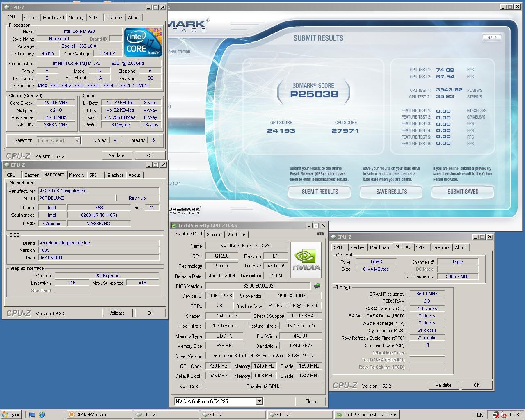Click Southbridge 82801JR (ICH10R) field

pos(99,215)
